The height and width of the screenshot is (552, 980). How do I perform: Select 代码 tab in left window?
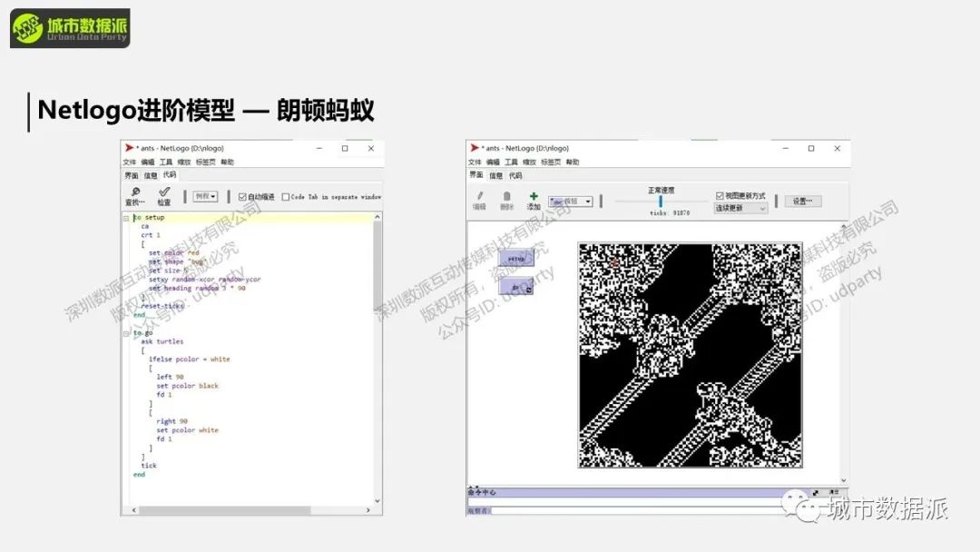(170, 175)
